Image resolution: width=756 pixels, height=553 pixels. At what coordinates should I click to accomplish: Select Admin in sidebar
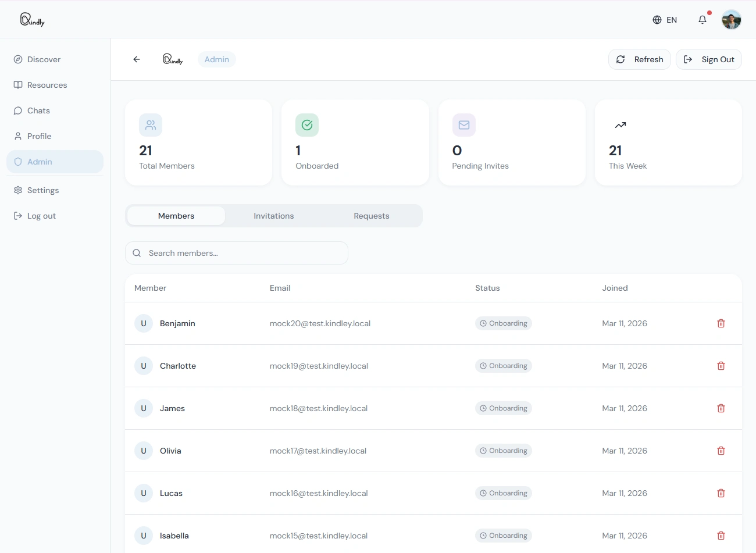click(x=55, y=162)
